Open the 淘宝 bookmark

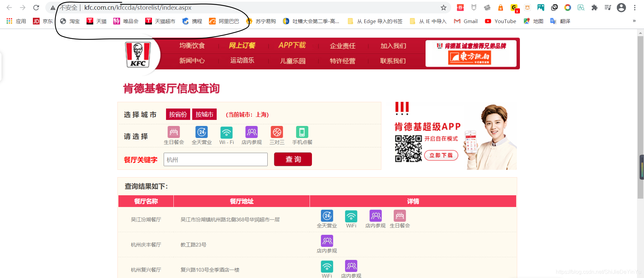pos(70,21)
